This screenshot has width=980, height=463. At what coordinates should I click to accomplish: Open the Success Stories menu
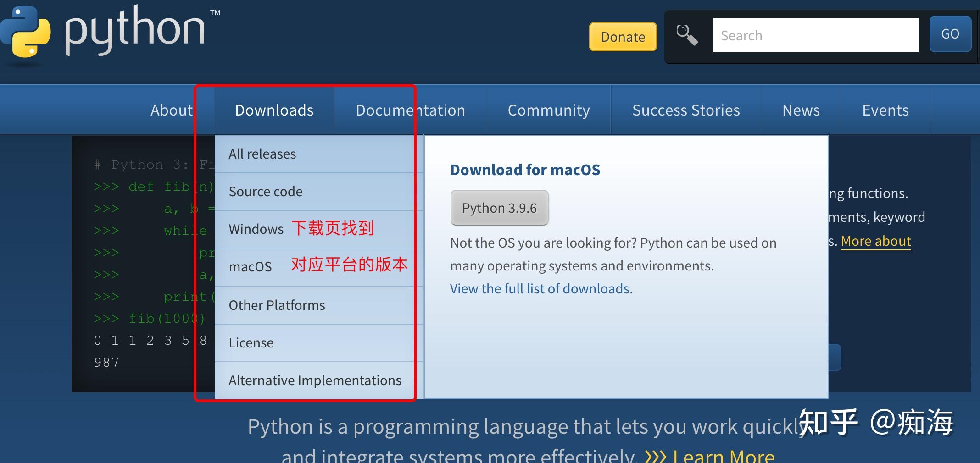click(686, 110)
